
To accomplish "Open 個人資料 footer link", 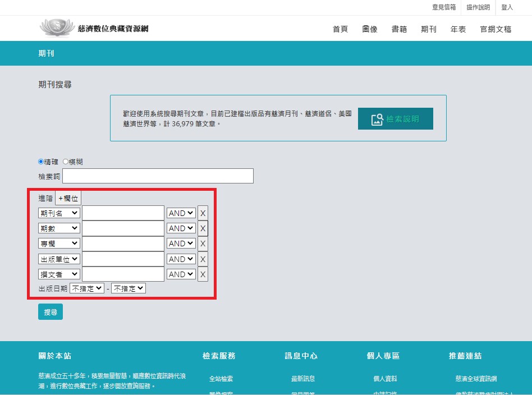I will [386, 379].
